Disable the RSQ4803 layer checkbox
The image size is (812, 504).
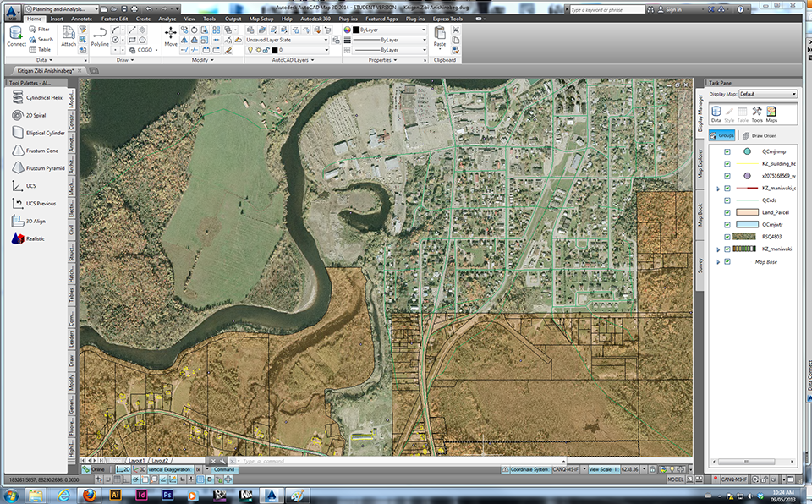coord(727,238)
